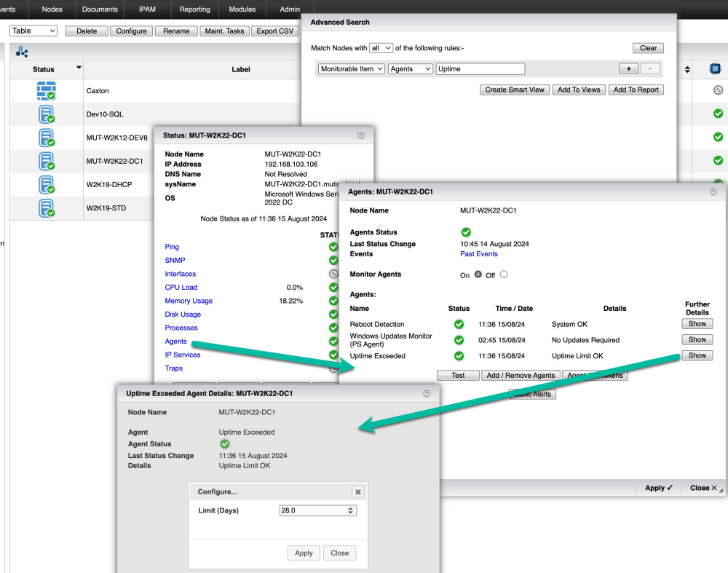Screen dimensions: 728x573
Task: Select Monitor Agents On radio button
Action: coord(478,274)
